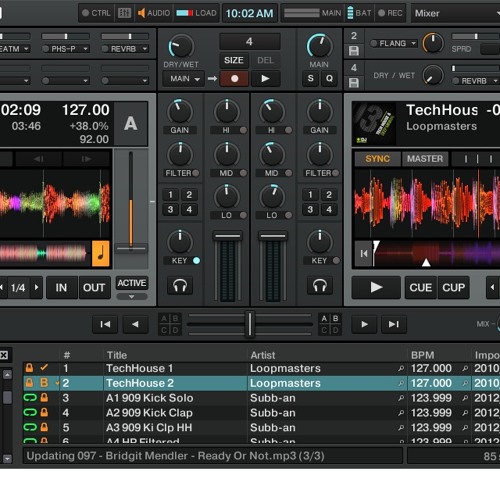Open the MAIN loop recorder source dropdown
500x500 pixels.
(183, 79)
